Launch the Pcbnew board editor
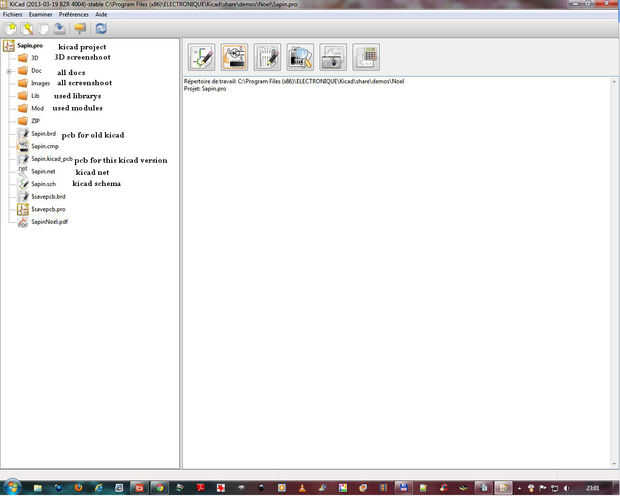620x496 pixels. (267, 57)
